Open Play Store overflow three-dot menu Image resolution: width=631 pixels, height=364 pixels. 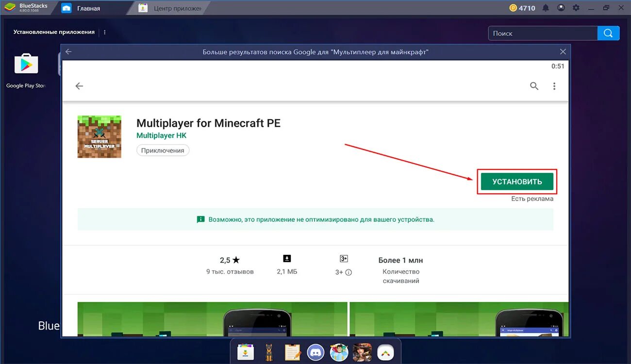pyautogui.click(x=554, y=86)
